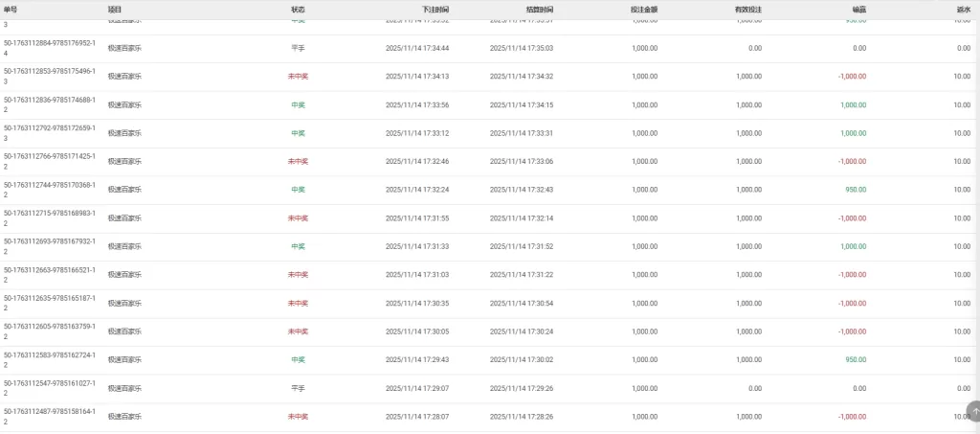Click the scroll-to-top arrow button
The image size is (980, 434).
pyautogui.click(x=974, y=410)
